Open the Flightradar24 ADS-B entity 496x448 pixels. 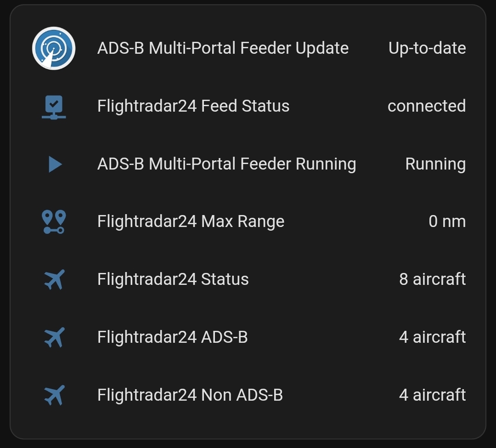[172, 337]
